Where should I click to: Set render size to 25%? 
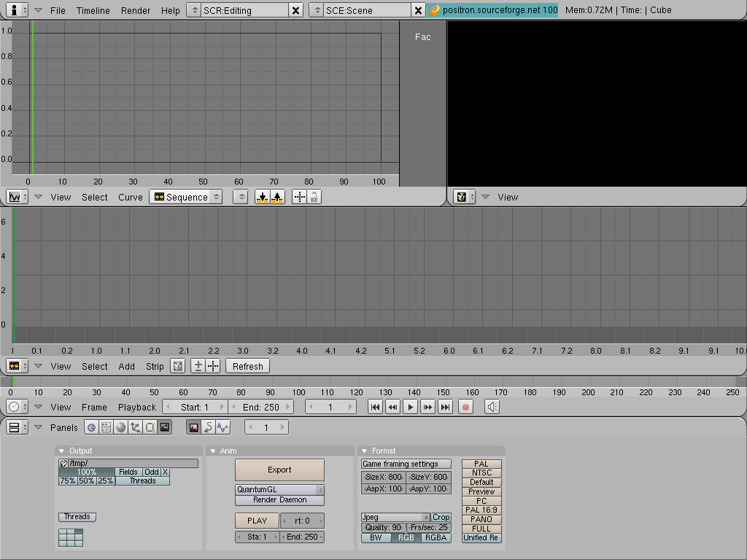tap(105, 481)
